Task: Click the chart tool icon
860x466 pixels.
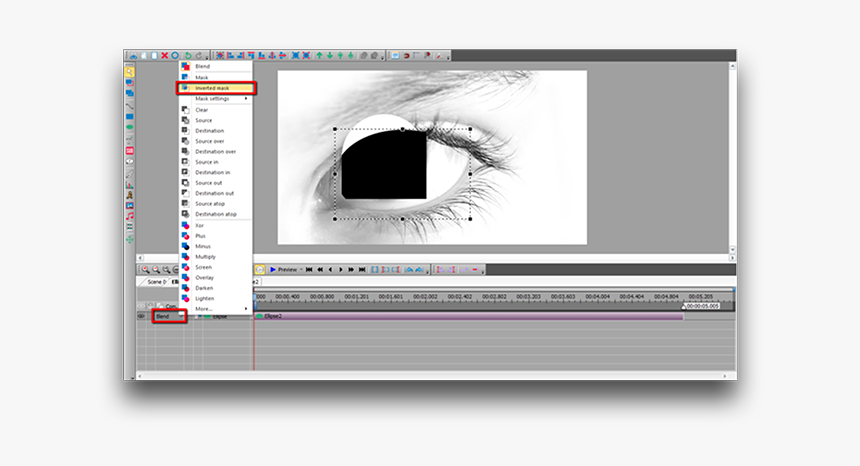Action: [130, 183]
